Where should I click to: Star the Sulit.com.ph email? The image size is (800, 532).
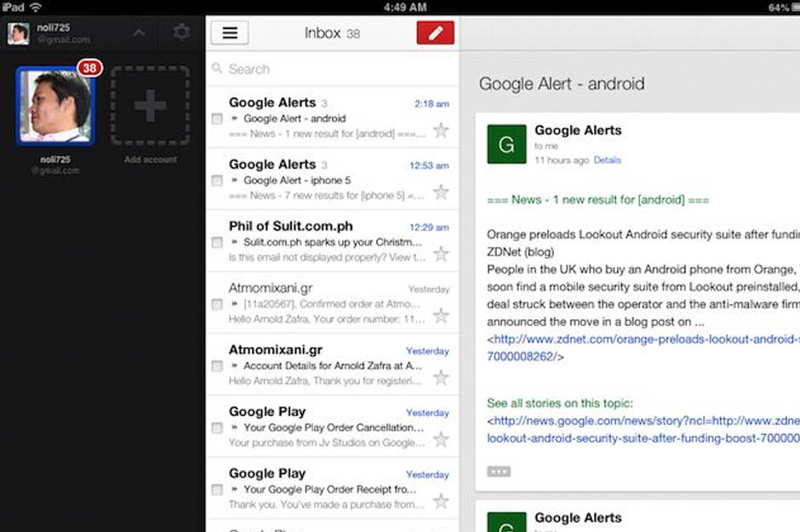click(x=440, y=254)
